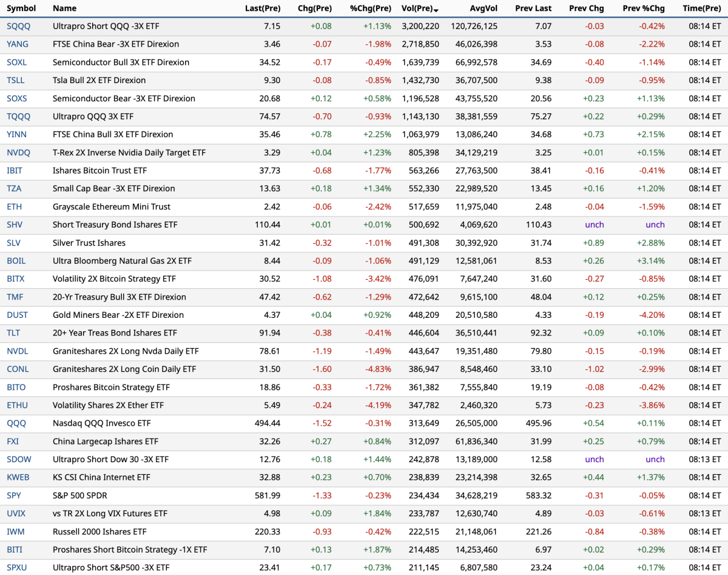Open the SQQQ symbol link
This screenshot has width=728, height=575.
coord(18,26)
